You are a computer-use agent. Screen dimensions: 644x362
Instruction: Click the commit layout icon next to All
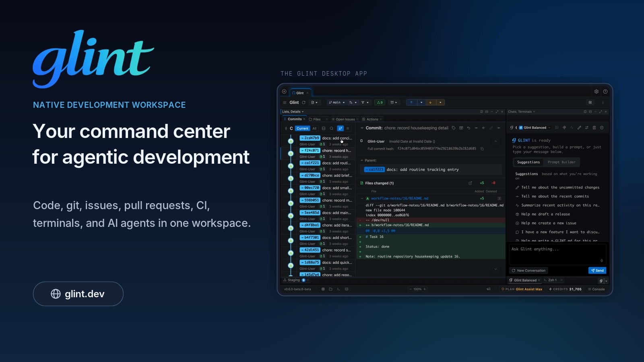(x=324, y=129)
